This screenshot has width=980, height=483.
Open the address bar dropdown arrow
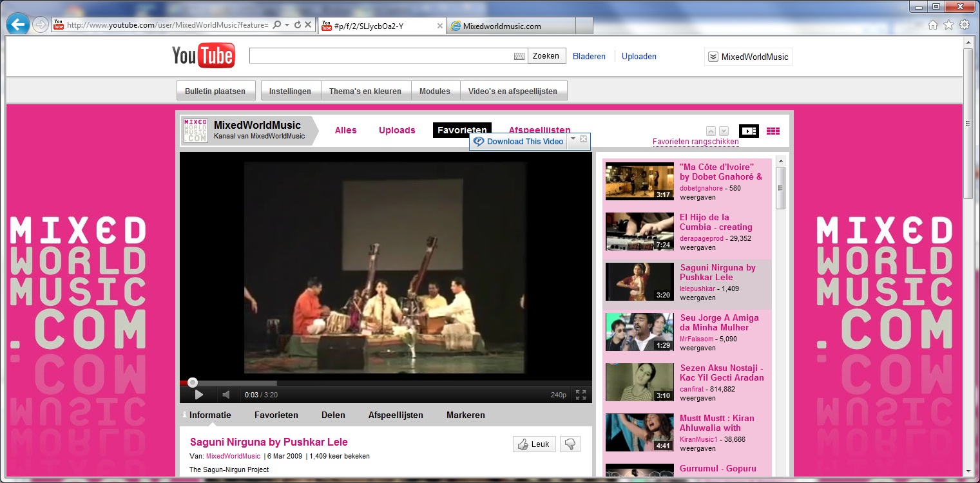[287, 25]
